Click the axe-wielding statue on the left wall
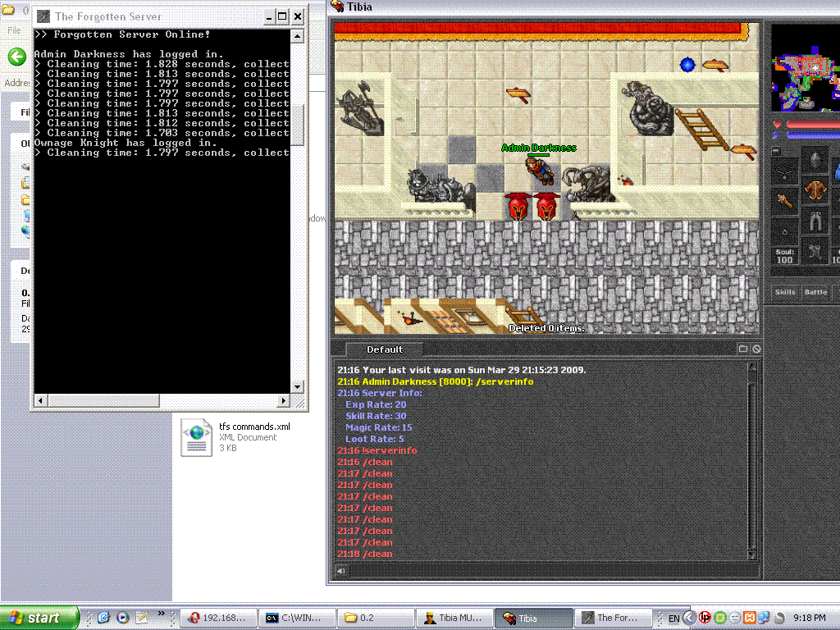 click(362, 109)
